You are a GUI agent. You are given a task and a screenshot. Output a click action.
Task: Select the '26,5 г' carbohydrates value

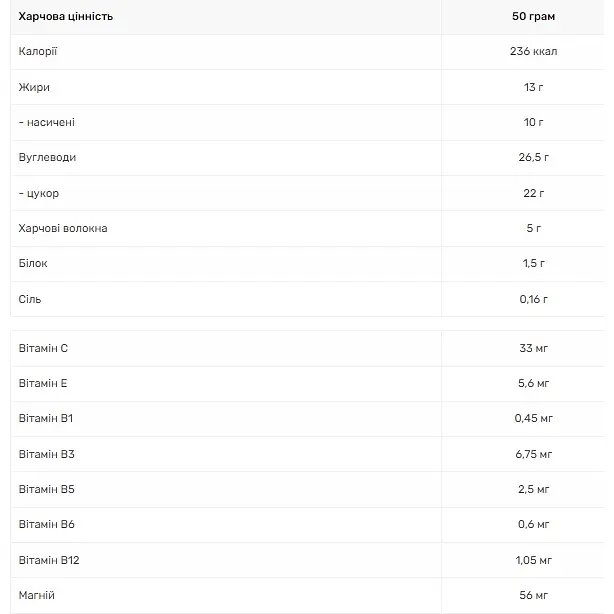coord(533,157)
